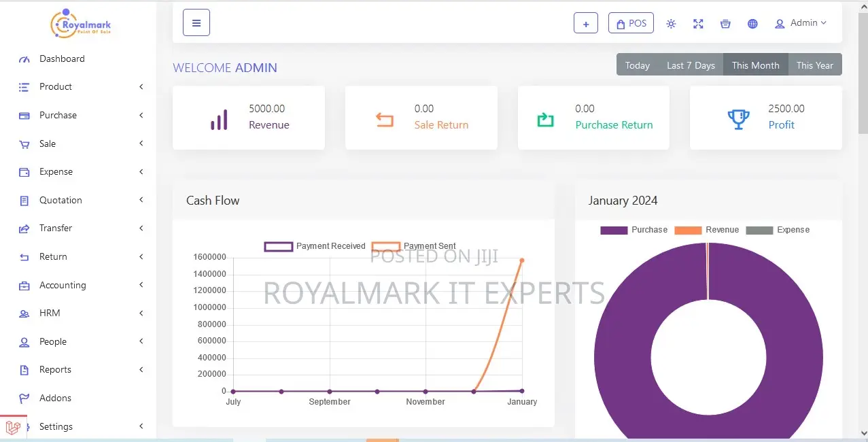Expand the Accounting menu chevron

141,285
